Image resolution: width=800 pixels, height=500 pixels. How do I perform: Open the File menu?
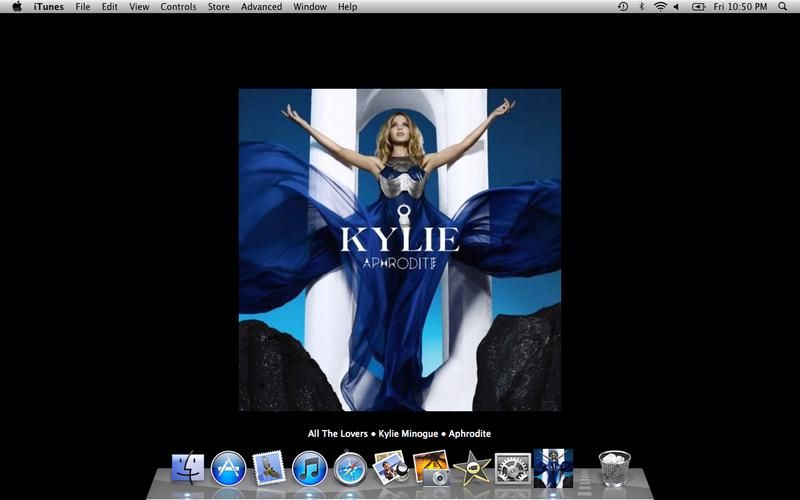(x=82, y=7)
